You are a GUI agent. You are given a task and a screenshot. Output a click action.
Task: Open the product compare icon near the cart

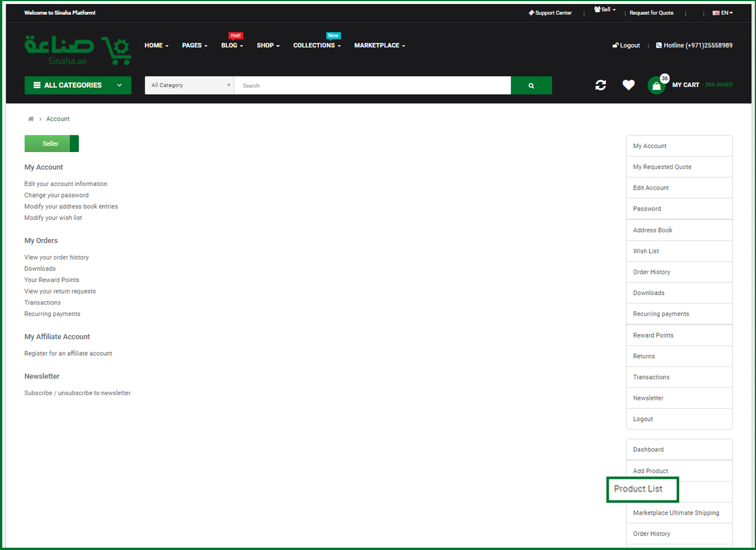601,85
